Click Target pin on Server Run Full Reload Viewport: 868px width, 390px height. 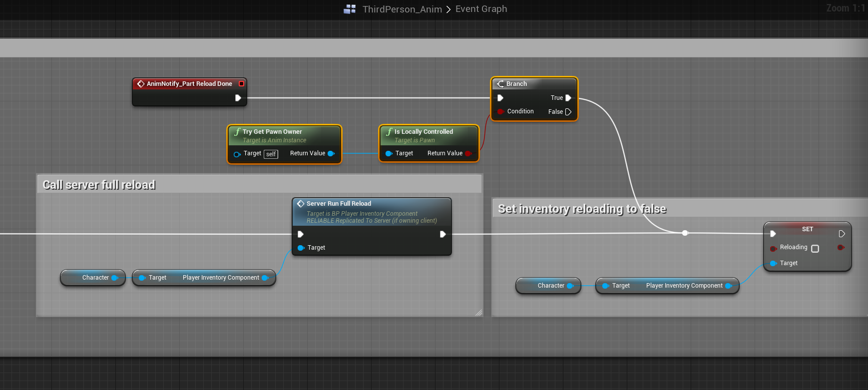coord(301,248)
